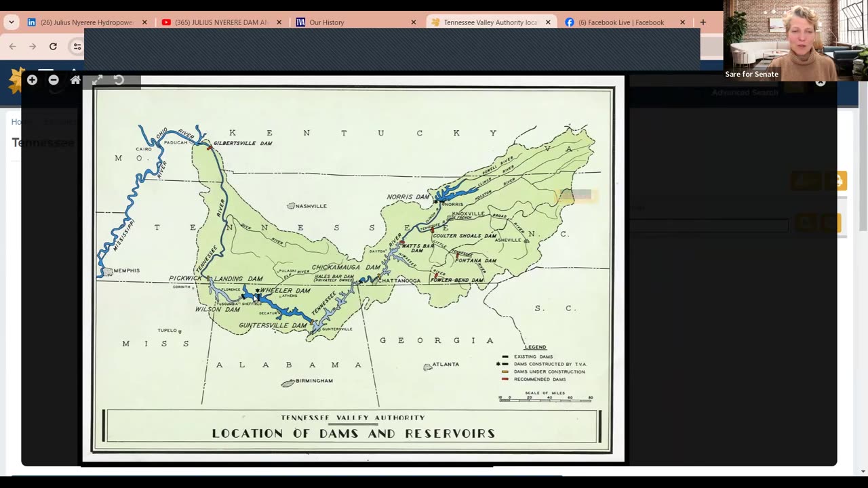This screenshot has height=488, width=868.
Task: Close the LinkedIn Julius Nyerere tab
Action: (x=144, y=22)
